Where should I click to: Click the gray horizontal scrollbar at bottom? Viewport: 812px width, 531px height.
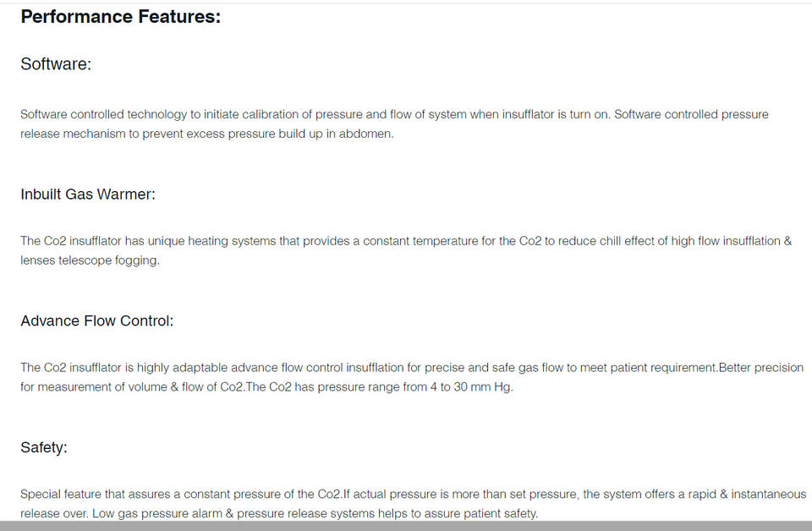coord(406,526)
